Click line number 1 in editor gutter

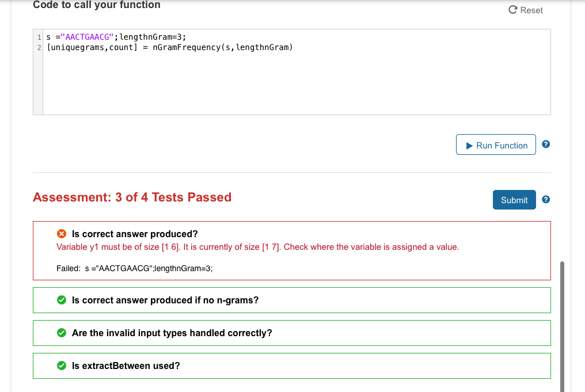point(39,36)
